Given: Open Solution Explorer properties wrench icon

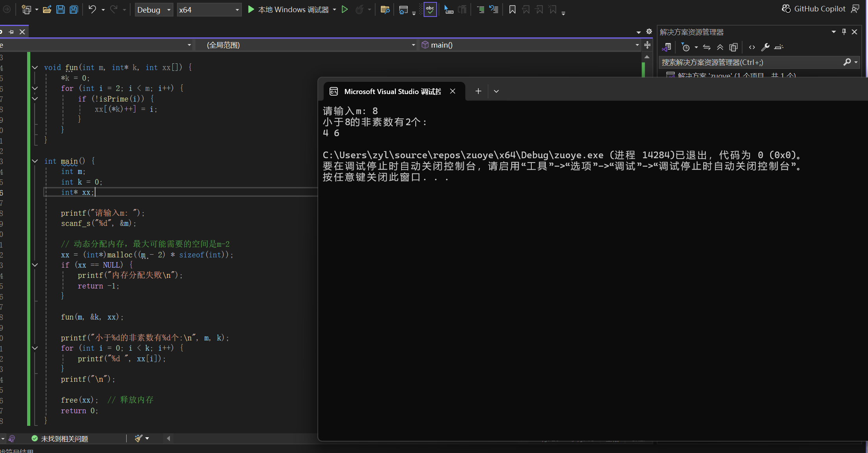Looking at the screenshot, I should (765, 47).
